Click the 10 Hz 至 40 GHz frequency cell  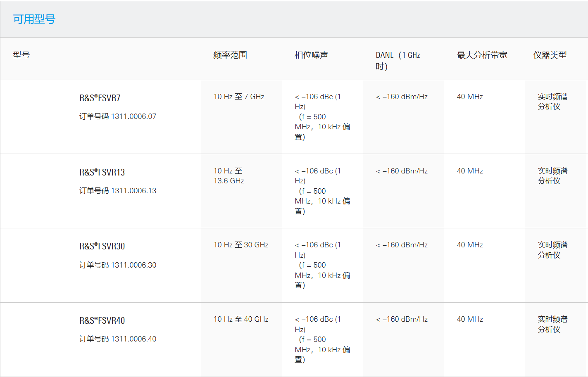[x=241, y=319]
